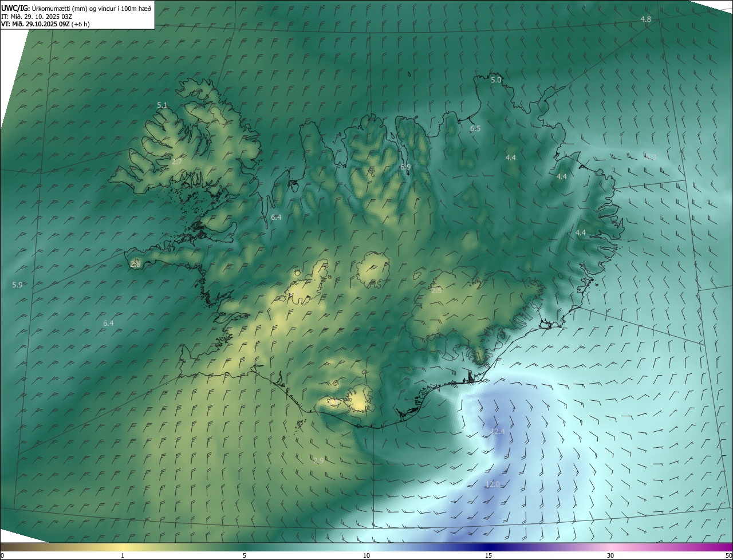The image size is (733, 560).
Task: Click the "6.9" value label on the map
Action: click(x=405, y=167)
